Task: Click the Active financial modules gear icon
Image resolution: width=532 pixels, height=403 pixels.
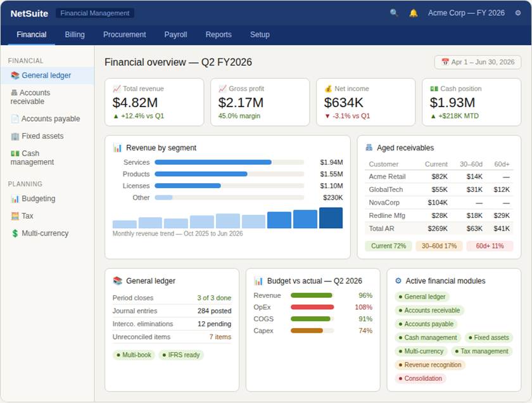Action: click(398, 281)
